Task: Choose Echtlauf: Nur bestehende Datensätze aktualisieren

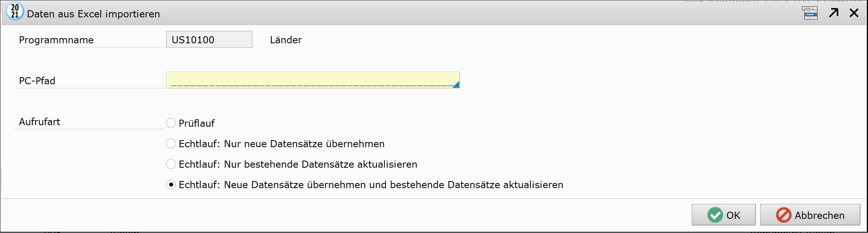Action: tap(171, 164)
